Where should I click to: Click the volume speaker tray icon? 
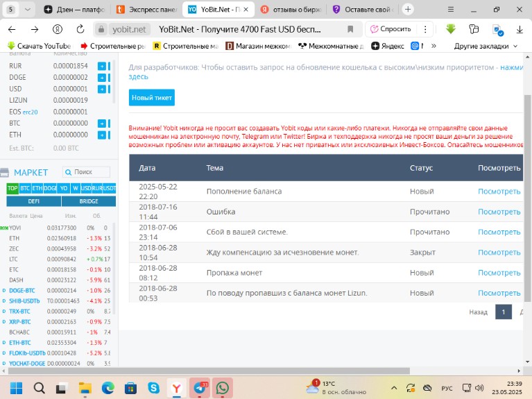point(479,388)
